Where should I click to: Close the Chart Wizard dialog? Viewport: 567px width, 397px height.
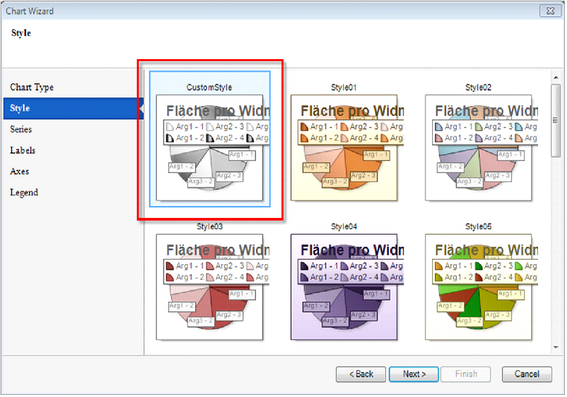(550, 11)
